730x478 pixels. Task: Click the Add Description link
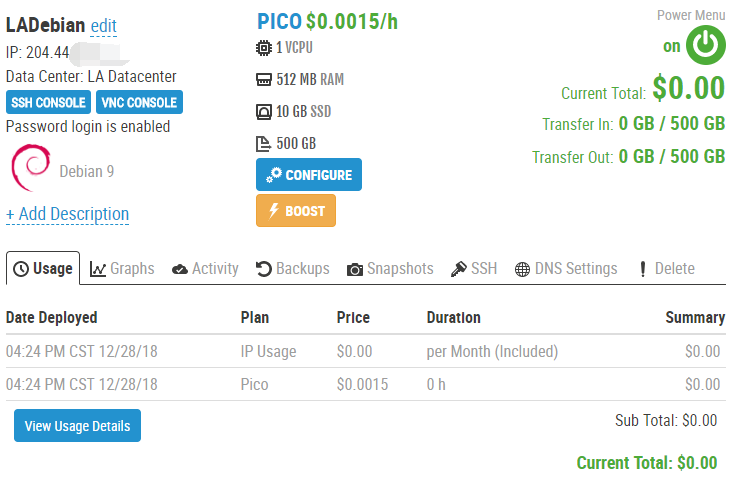tap(67, 214)
